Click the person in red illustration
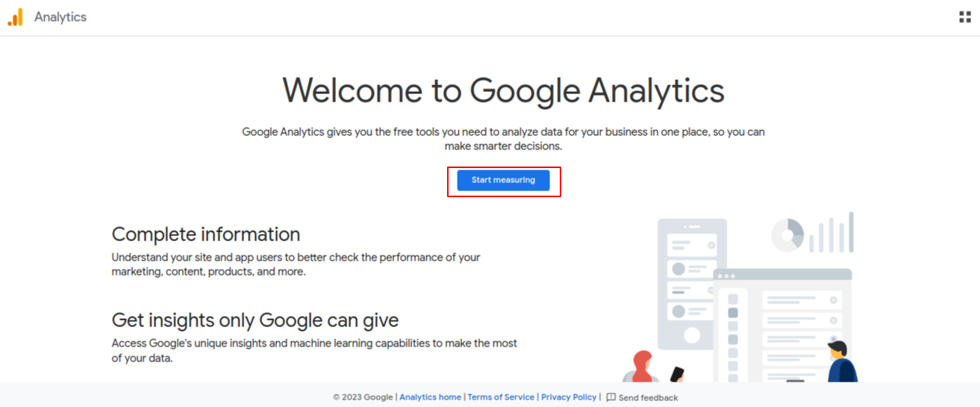Viewport: 980px width, 407px height. point(641,367)
